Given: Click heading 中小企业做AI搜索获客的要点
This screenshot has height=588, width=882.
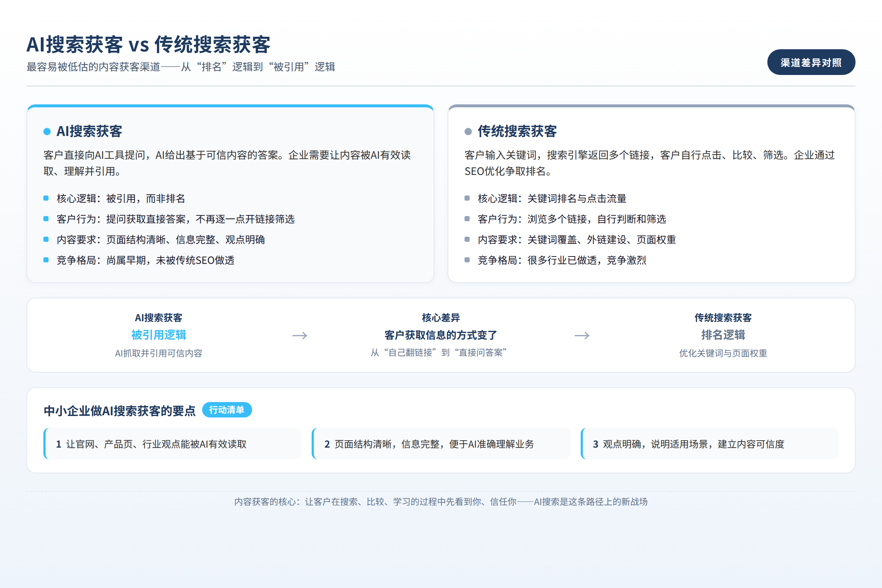Looking at the screenshot, I should pos(120,410).
